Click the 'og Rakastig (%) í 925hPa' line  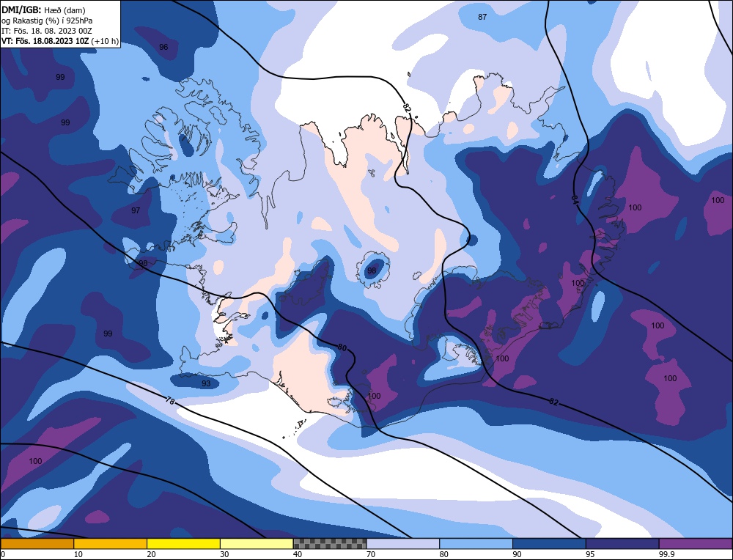[x=47, y=21]
